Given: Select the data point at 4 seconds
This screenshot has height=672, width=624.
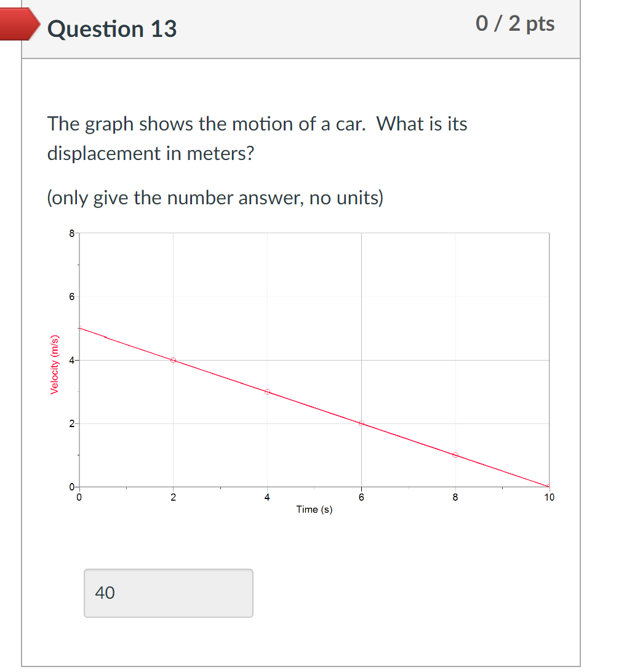Looking at the screenshot, I should tap(268, 391).
